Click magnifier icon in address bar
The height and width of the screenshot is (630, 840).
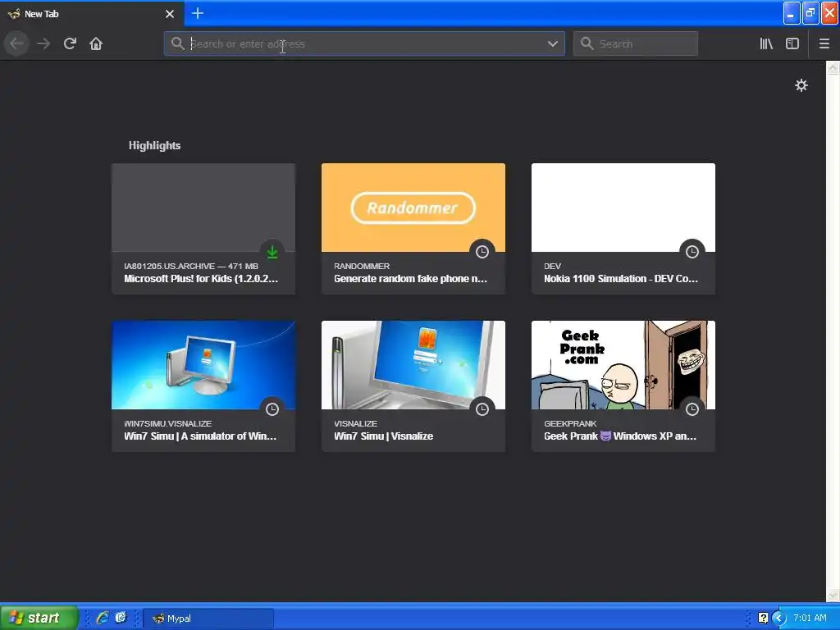(177, 43)
